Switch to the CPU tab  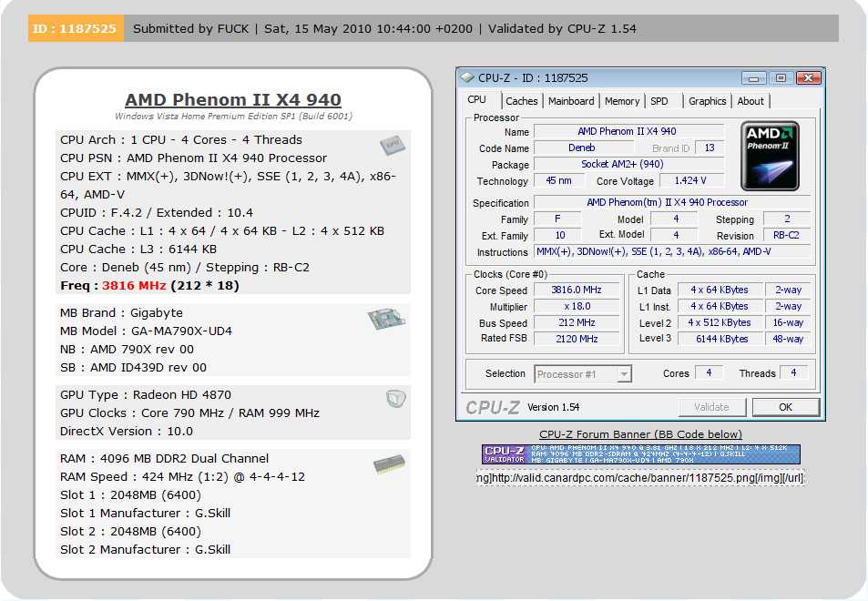476,100
